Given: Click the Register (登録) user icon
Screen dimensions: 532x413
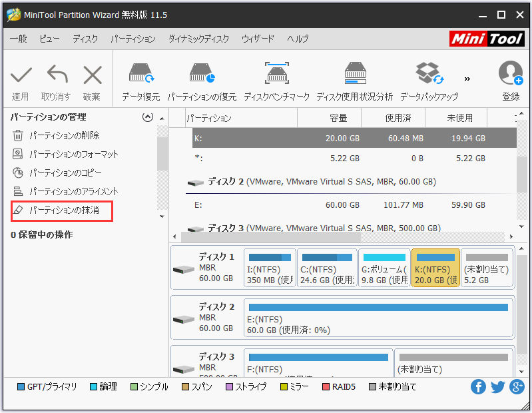Looking at the screenshot, I should [x=511, y=73].
